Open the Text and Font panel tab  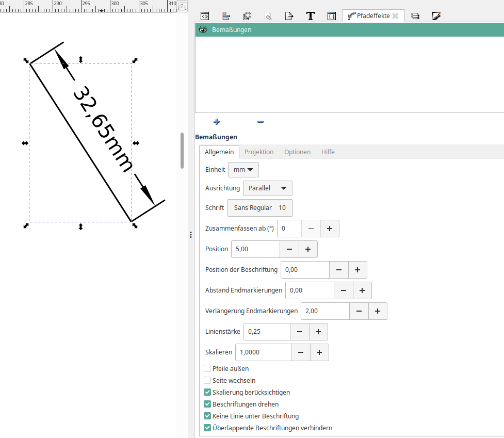pyautogui.click(x=310, y=16)
